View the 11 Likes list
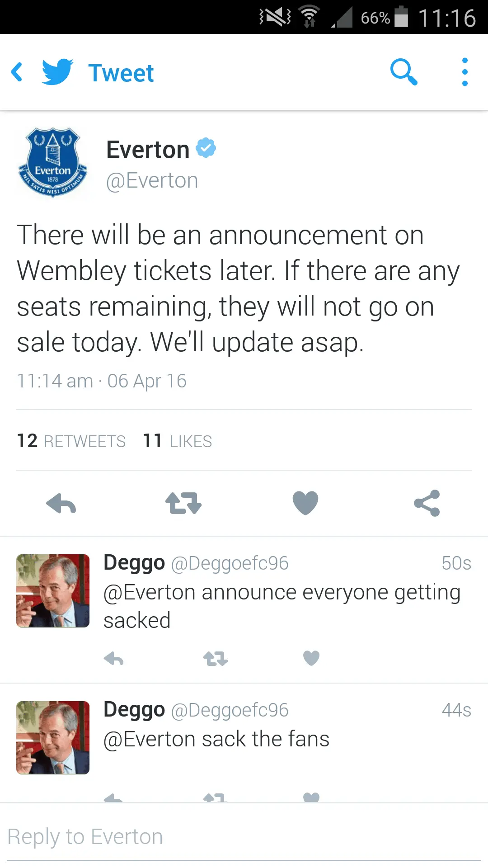 177,441
